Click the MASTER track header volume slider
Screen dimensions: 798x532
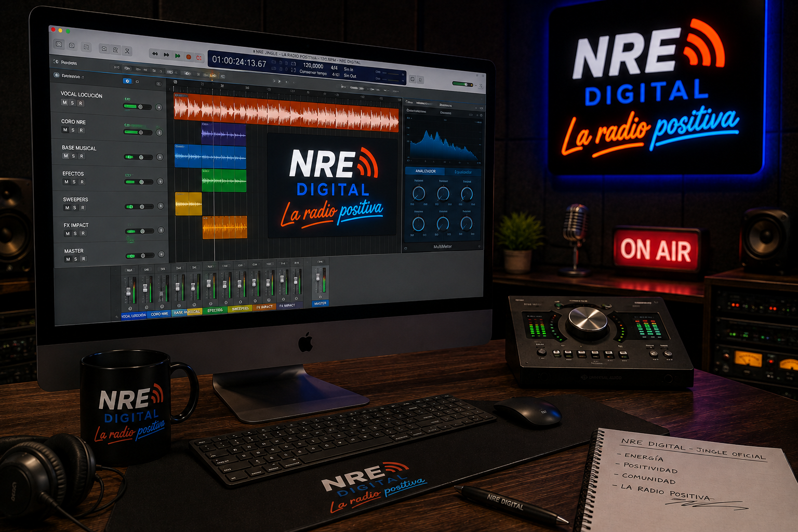(140, 256)
